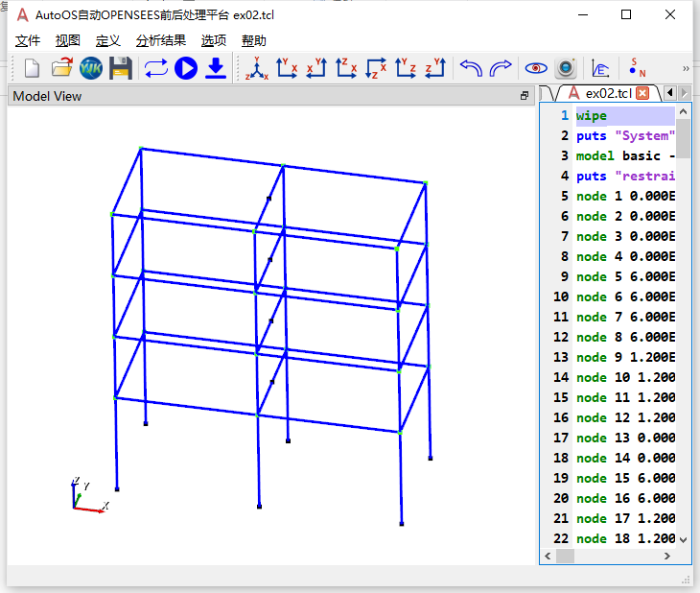Set view to Z-down X-right plane
This screenshot has height=593, width=700.
click(x=376, y=68)
